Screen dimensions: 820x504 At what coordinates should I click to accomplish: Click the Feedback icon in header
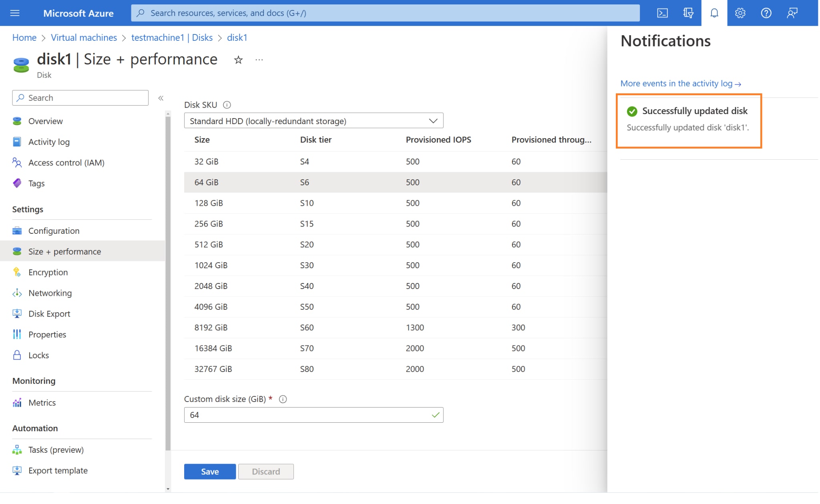tap(792, 13)
